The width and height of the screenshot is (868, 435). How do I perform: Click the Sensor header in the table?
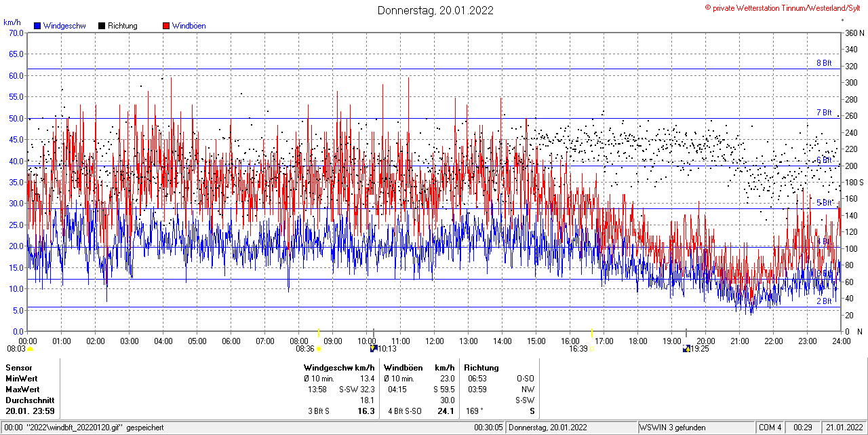click(x=19, y=368)
